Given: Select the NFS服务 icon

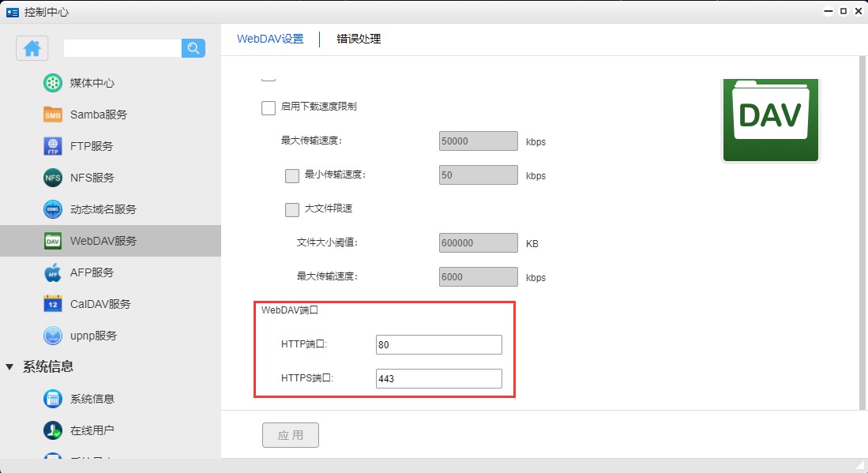Looking at the screenshot, I should pyautogui.click(x=53, y=178).
